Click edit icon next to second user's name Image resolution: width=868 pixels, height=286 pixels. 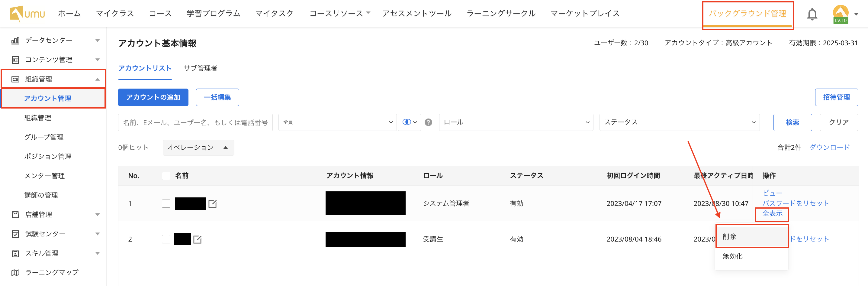[198, 239]
